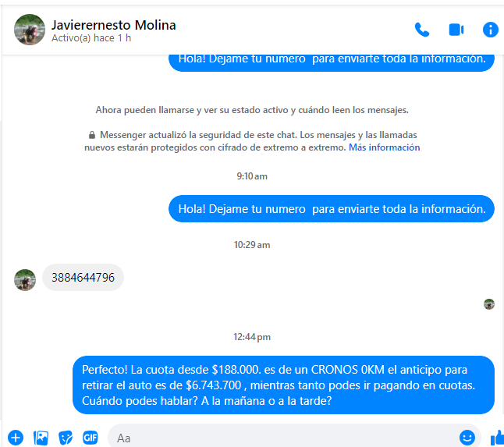Start a voice call with Javierernesto Molina
Image resolution: width=504 pixels, height=447 pixels.
[x=422, y=30]
